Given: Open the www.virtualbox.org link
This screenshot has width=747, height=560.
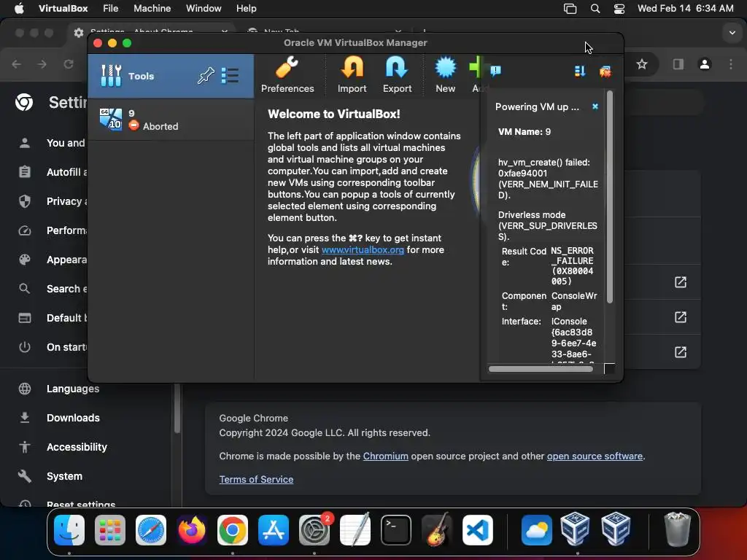Looking at the screenshot, I should (363, 249).
